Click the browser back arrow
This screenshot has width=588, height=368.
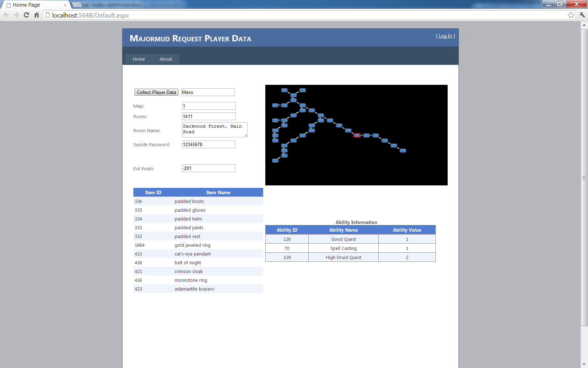(6, 15)
